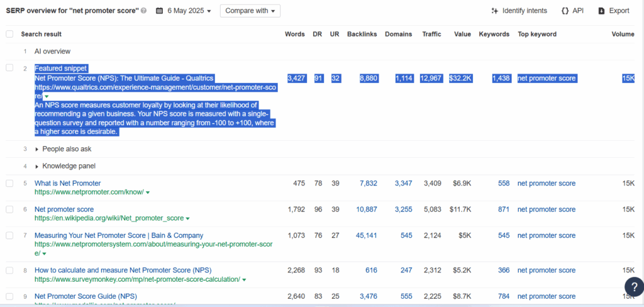The width and height of the screenshot is (644, 307).
Task: Click keywords value 366
Action: point(504,271)
